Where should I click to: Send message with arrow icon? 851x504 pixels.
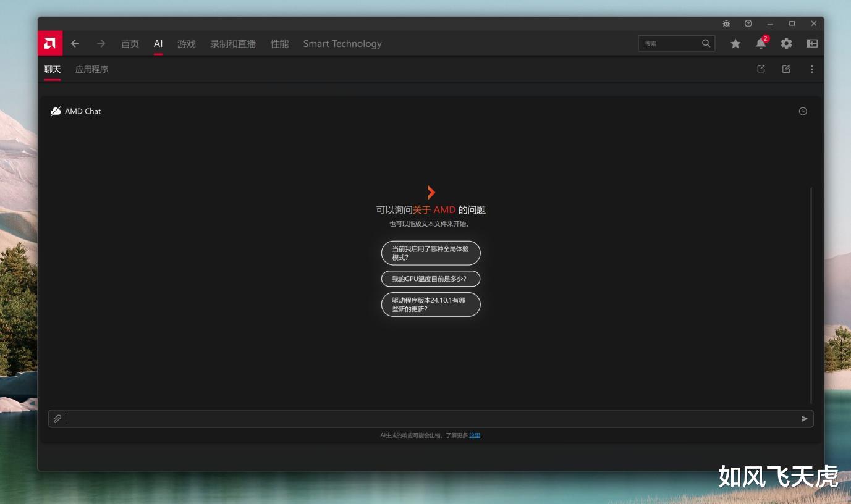pos(804,419)
